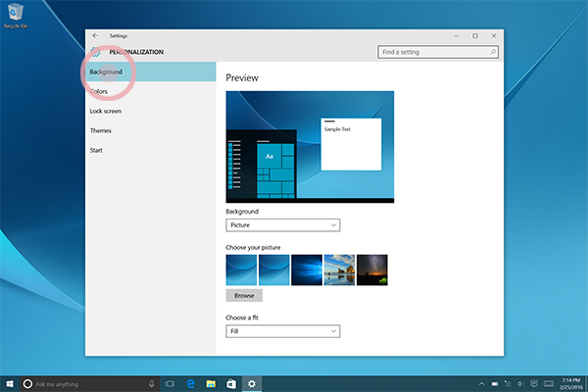
Task: Open the touch keyboard tray icon
Action: pyautogui.click(x=549, y=384)
